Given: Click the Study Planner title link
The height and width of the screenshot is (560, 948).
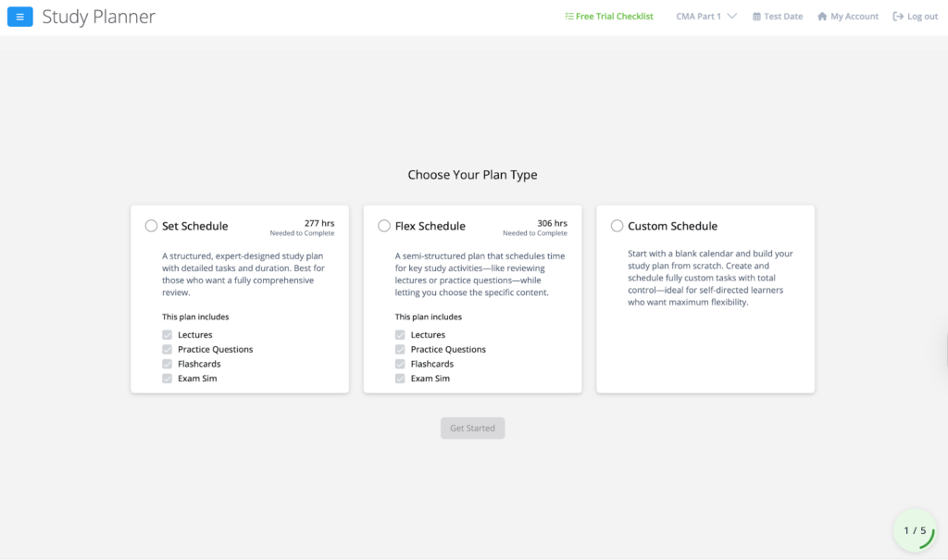Looking at the screenshot, I should click(x=98, y=16).
